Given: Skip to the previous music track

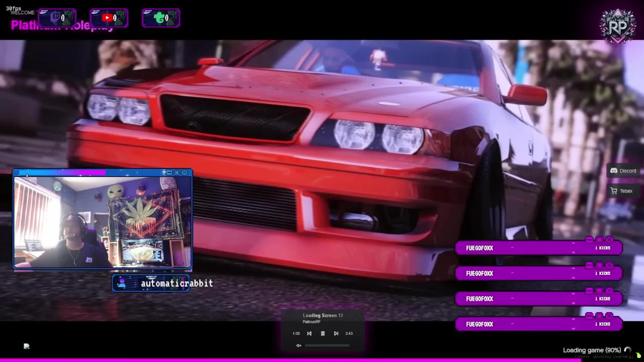Looking at the screenshot, I should [309, 333].
